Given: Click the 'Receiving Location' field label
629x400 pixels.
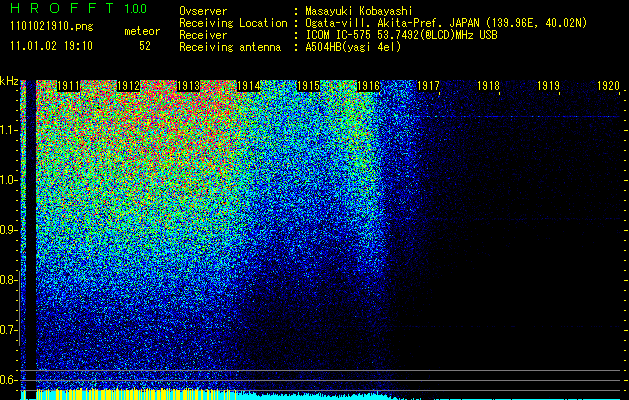Looking at the screenshot, I should (233, 23).
